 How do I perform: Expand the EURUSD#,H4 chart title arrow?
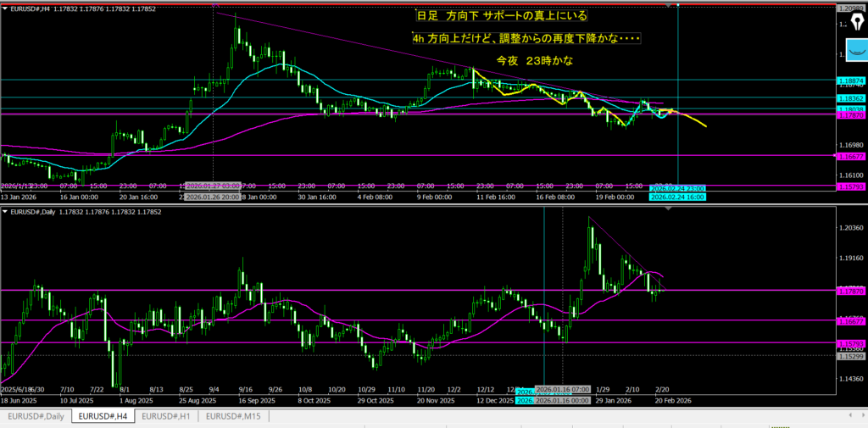[3, 9]
